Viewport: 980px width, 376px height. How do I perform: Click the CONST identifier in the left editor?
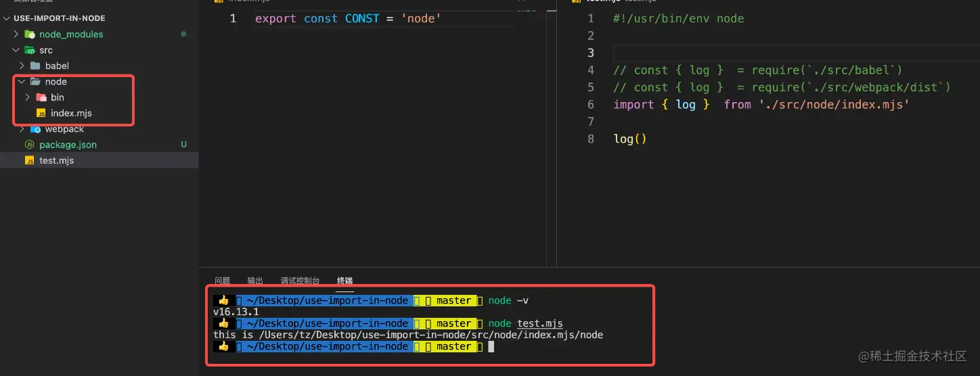click(362, 18)
